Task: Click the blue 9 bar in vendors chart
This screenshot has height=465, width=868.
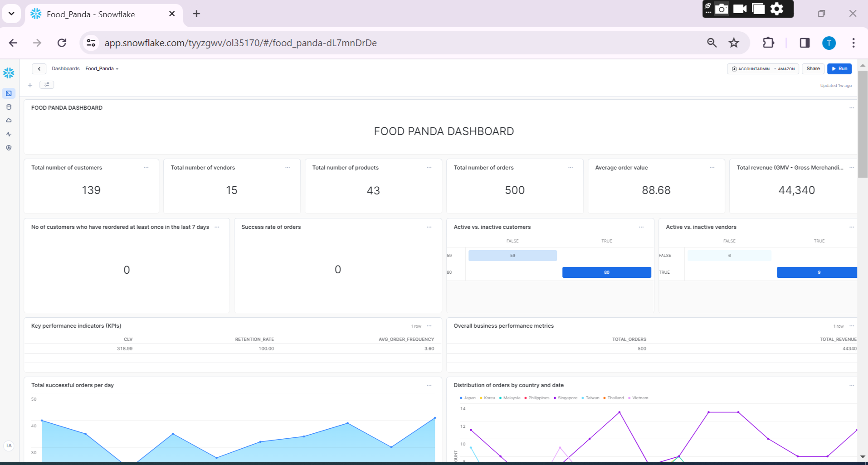Action: tap(817, 272)
